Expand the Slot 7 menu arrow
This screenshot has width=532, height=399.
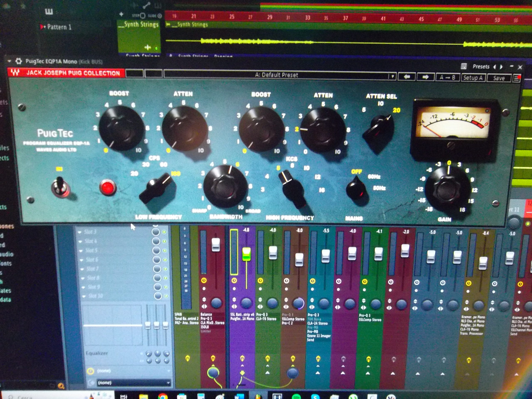(82, 269)
